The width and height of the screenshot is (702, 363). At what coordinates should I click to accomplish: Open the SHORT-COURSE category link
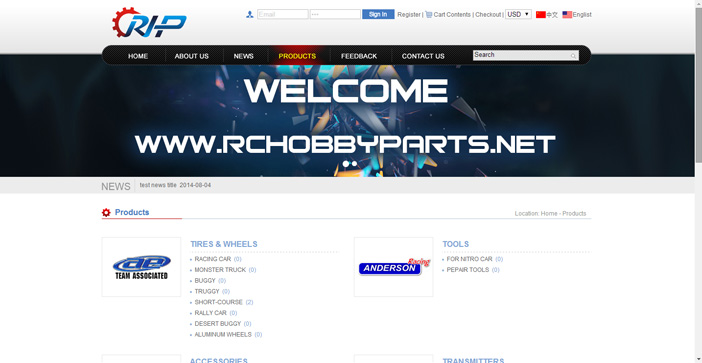[218, 302]
